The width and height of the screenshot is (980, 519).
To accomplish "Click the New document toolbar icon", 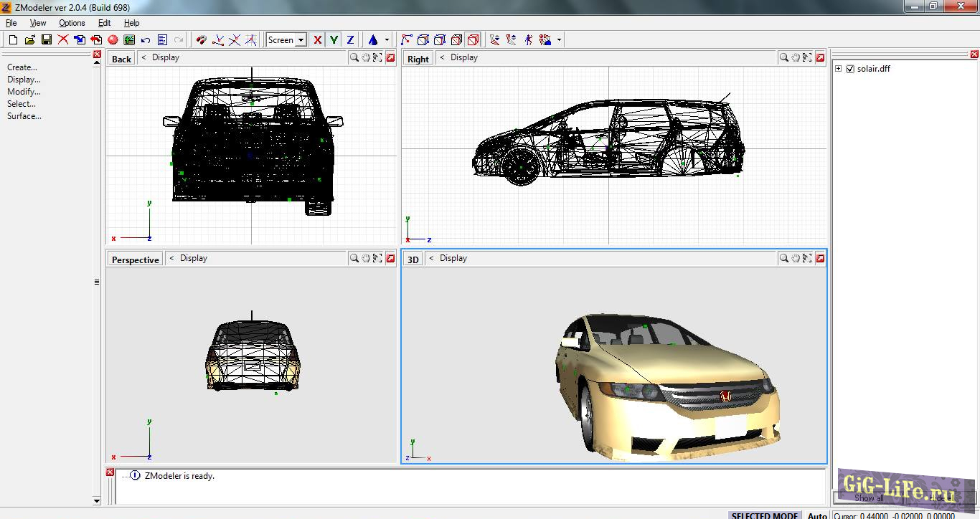I will (12, 39).
